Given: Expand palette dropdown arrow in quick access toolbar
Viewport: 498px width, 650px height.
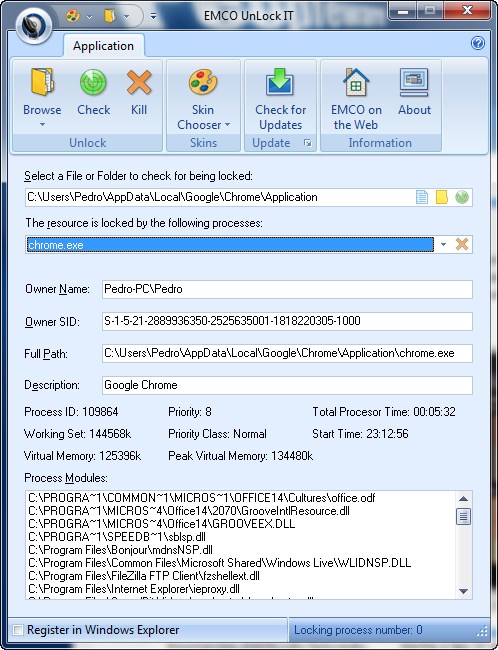Looking at the screenshot, I should tap(89, 17).
